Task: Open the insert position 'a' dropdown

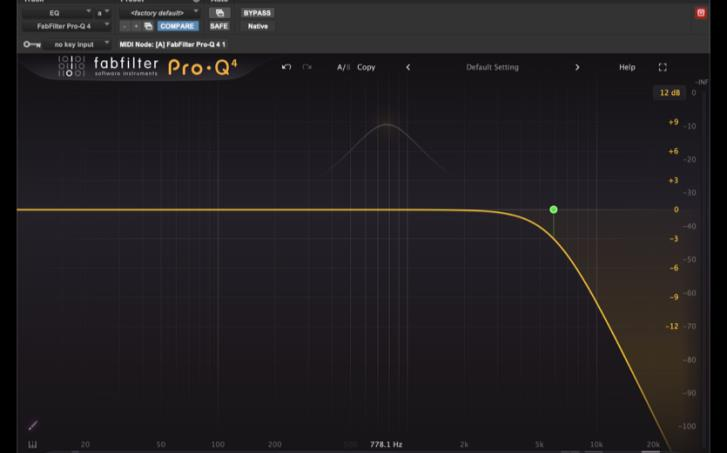Action: pos(102,13)
